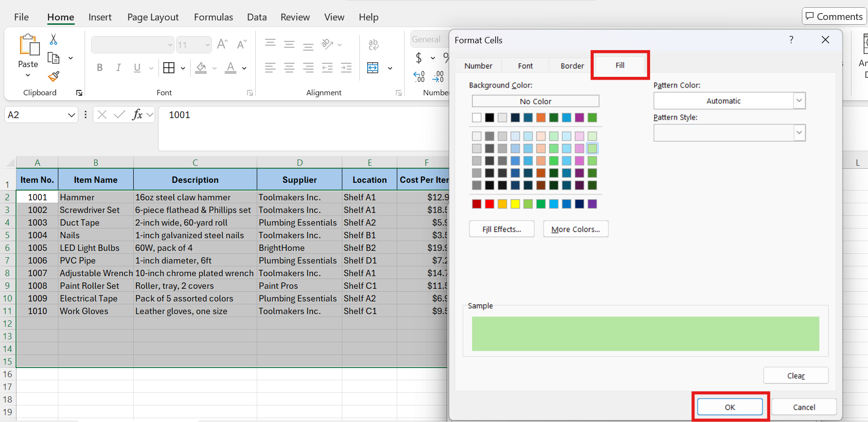The height and width of the screenshot is (422, 868).
Task: Click the Format Painter brush icon
Action: pyautogui.click(x=53, y=76)
